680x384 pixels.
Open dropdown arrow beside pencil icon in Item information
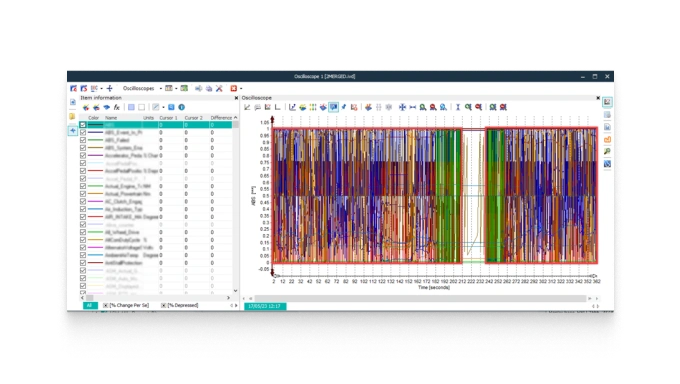click(x=163, y=108)
